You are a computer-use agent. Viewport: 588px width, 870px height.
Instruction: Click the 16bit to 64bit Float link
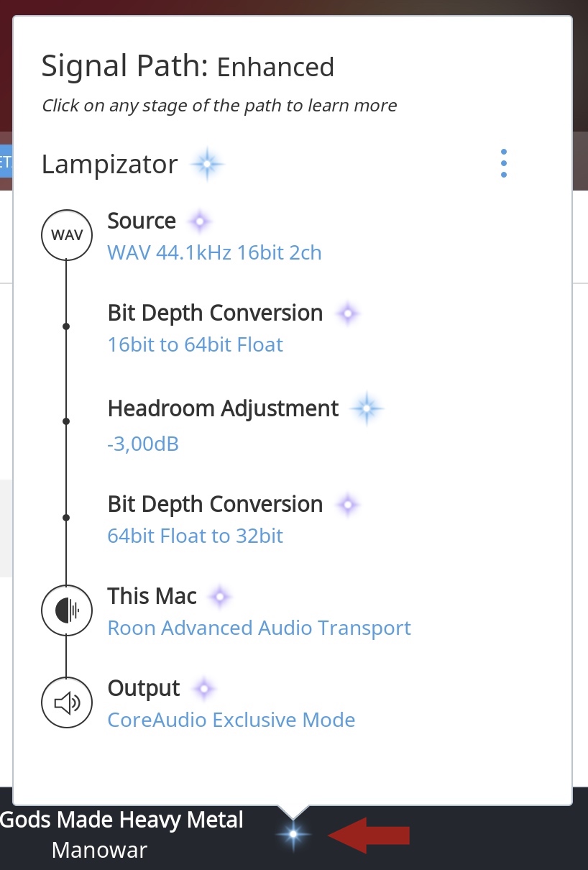click(x=195, y=344)
